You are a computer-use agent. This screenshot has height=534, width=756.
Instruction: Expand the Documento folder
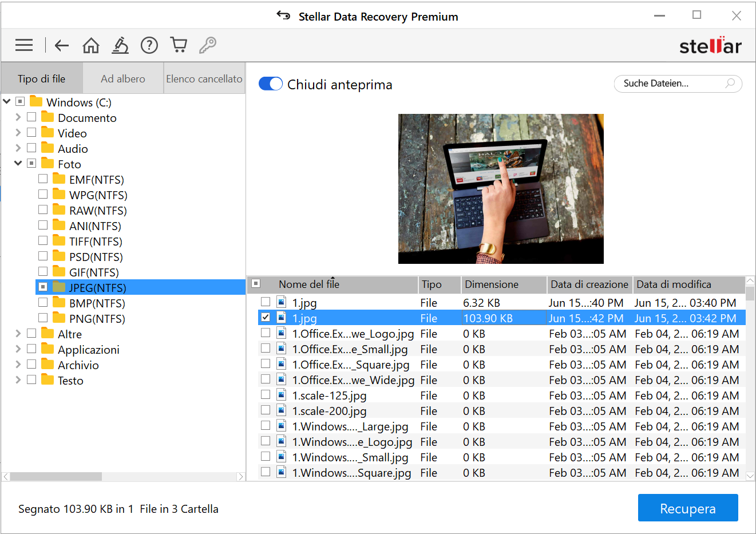[18, 117]
